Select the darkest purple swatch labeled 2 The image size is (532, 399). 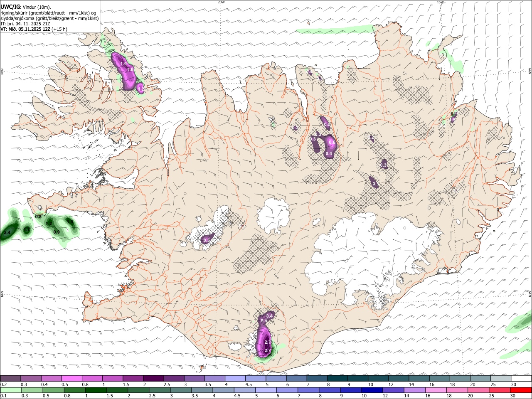click(x=153, y=378)
